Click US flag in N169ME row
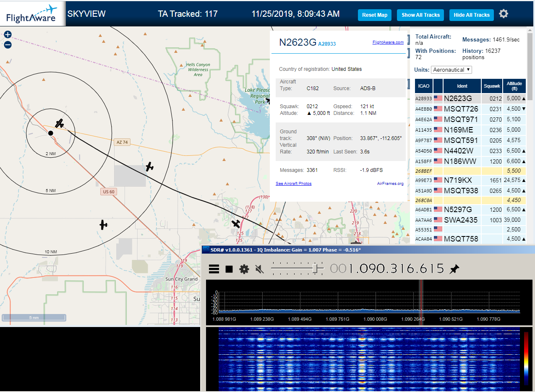 (438, 130)
